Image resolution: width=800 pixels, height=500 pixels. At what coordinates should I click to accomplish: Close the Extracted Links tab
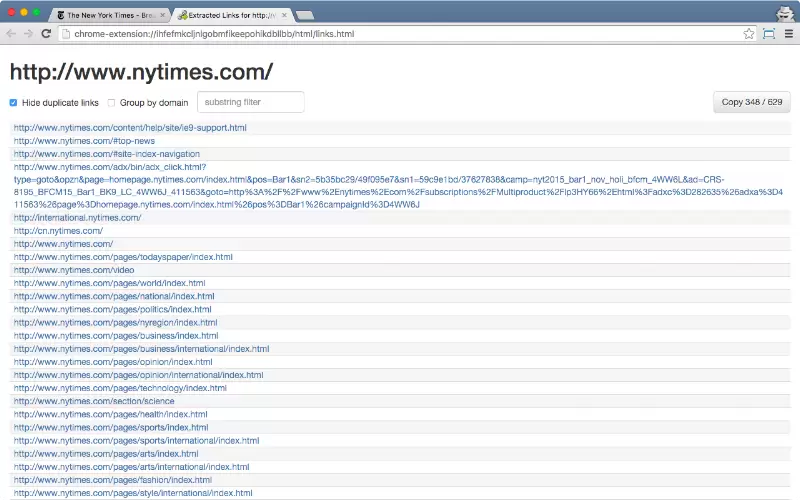coord(285,16)
